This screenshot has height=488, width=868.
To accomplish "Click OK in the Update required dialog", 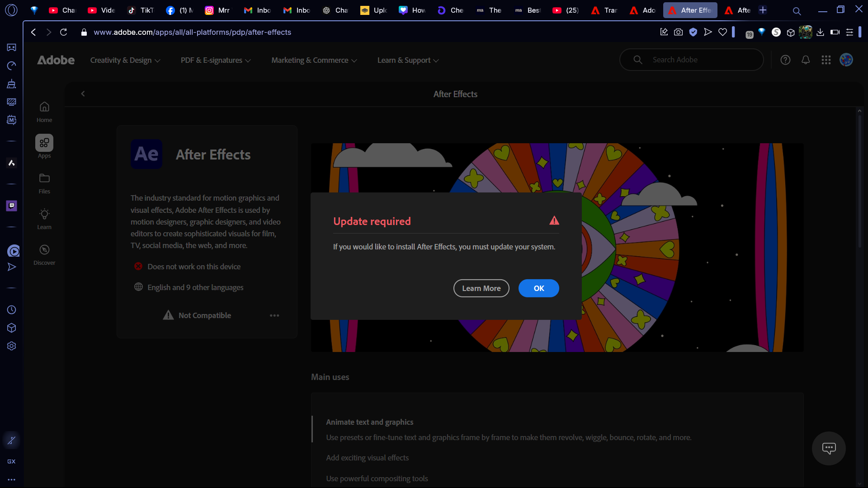I will point(538,288).
